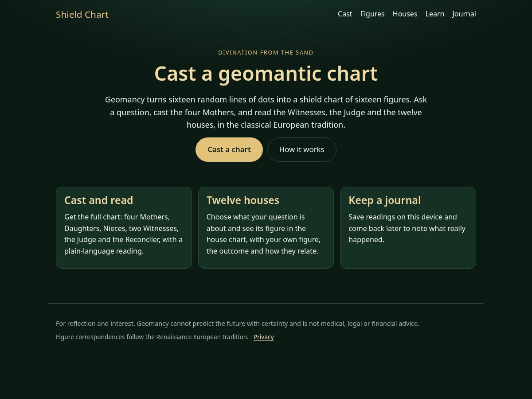The height and width of the screenshot is (399, 532).
Task: Click the intro paragraph starting Geomancy turns sixteen
Action: coord(266,112)
